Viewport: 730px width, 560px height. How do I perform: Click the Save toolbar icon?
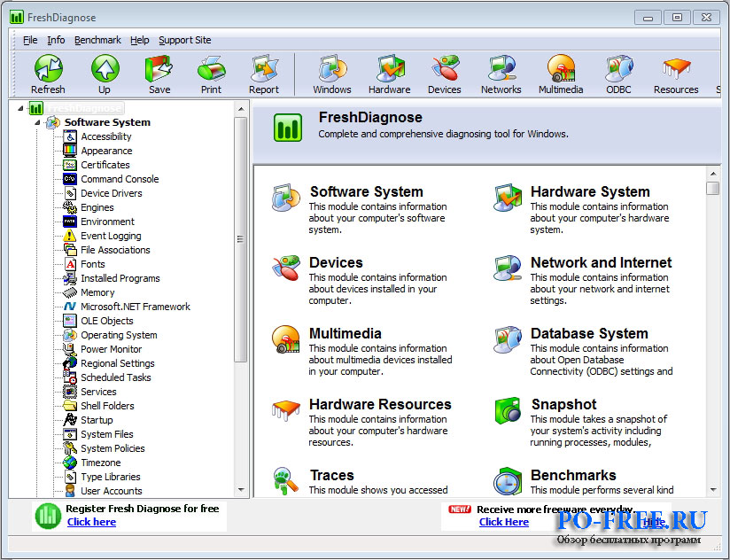click(x=159, y=68)
